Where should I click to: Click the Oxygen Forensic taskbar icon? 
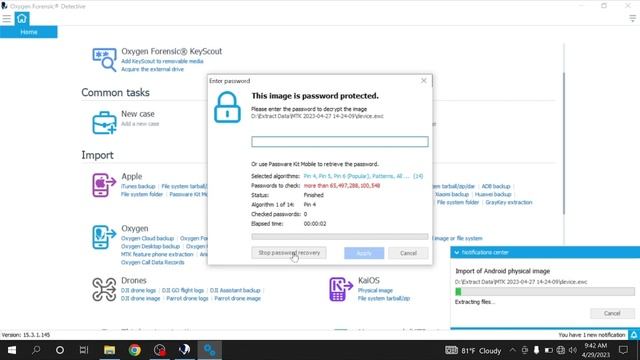click(x=184, y=350)
